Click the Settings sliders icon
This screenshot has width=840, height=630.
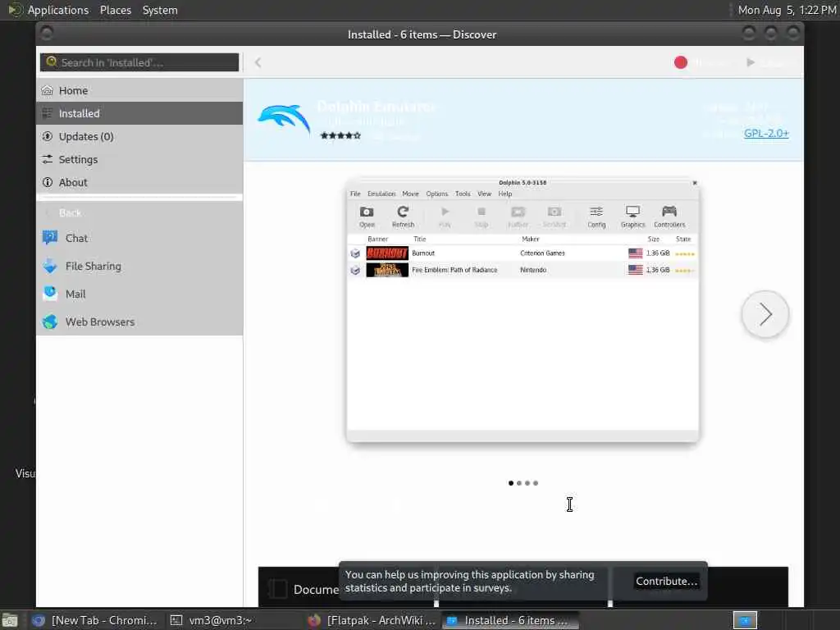47,160
